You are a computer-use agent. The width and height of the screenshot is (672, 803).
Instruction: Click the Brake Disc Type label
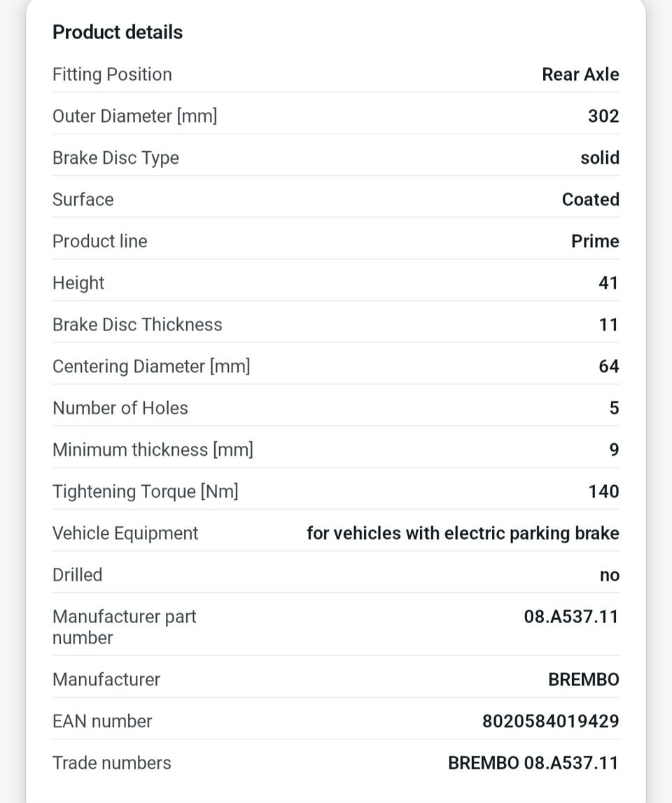pyautogui.click(x=115, y=158)
